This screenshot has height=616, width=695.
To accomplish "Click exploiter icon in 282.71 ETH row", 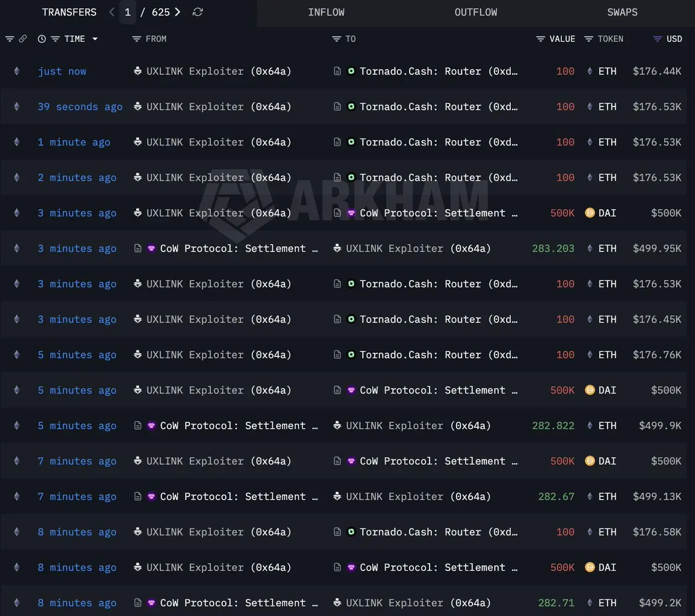I will 337,603.
